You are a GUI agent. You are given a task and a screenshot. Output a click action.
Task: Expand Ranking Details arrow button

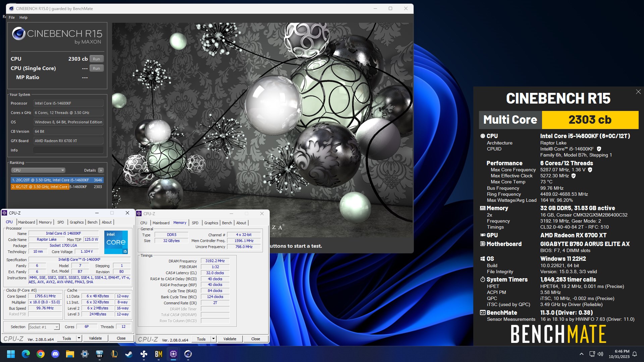click(101, 170)
